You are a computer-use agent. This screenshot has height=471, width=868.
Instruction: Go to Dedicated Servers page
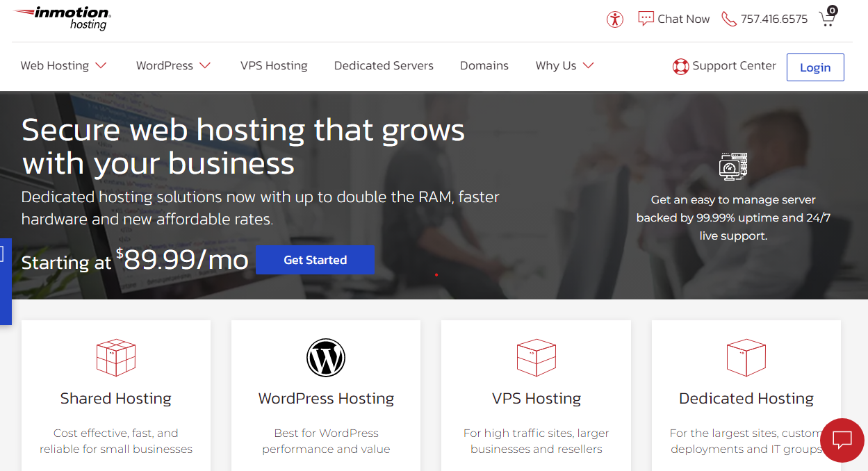(384, 65)
